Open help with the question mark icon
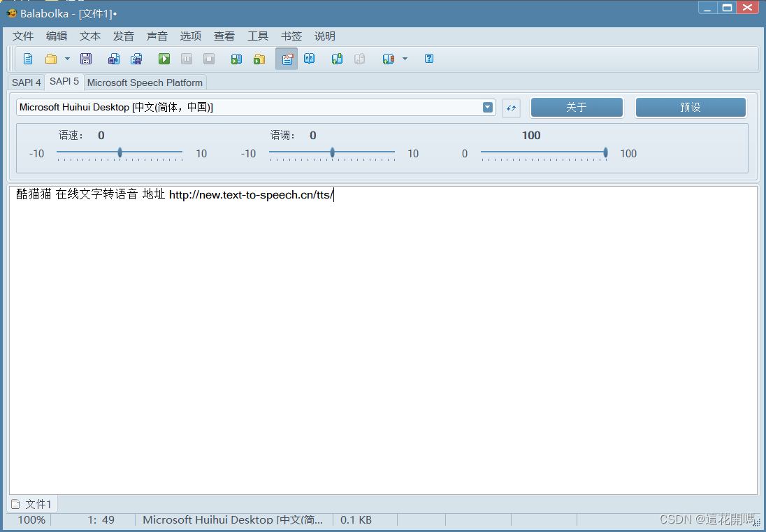 tap(429, 59)
